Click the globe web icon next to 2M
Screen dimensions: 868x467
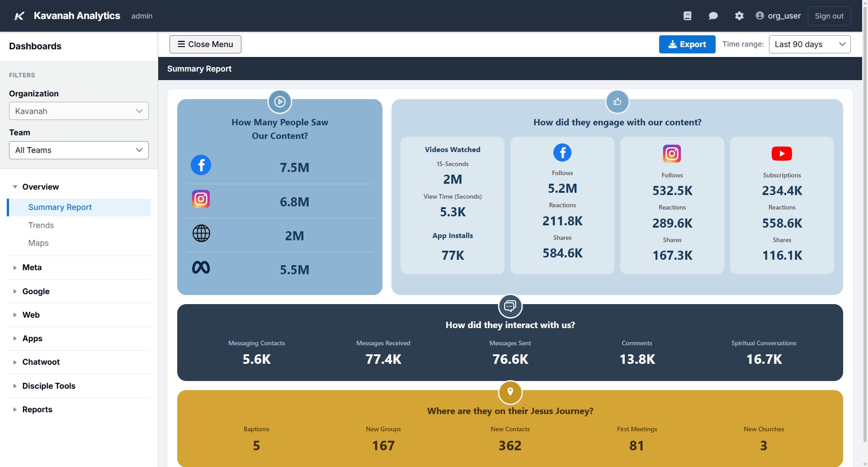click(x=201, y=233)
